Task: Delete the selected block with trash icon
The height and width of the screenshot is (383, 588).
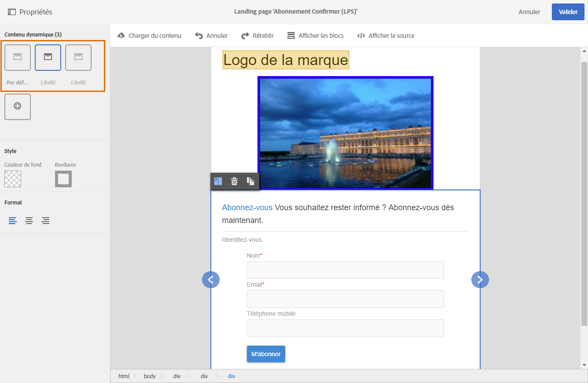Action: [x=234, y=181]
